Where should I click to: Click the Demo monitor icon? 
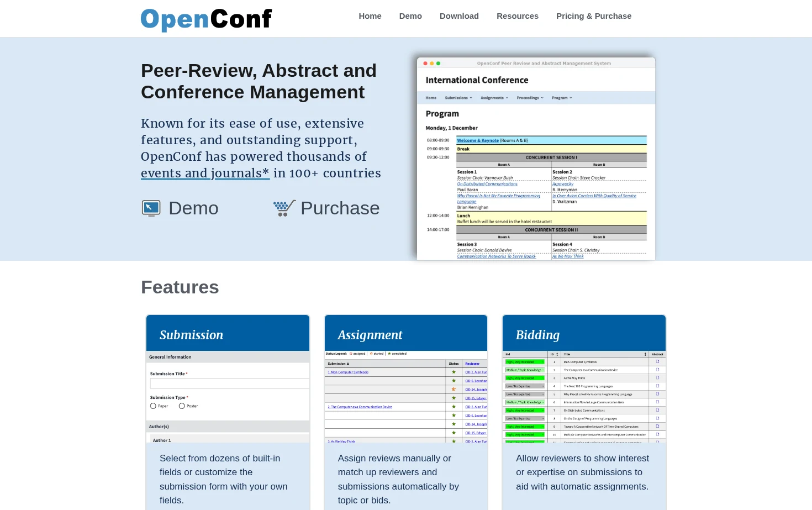pos(151,208)
